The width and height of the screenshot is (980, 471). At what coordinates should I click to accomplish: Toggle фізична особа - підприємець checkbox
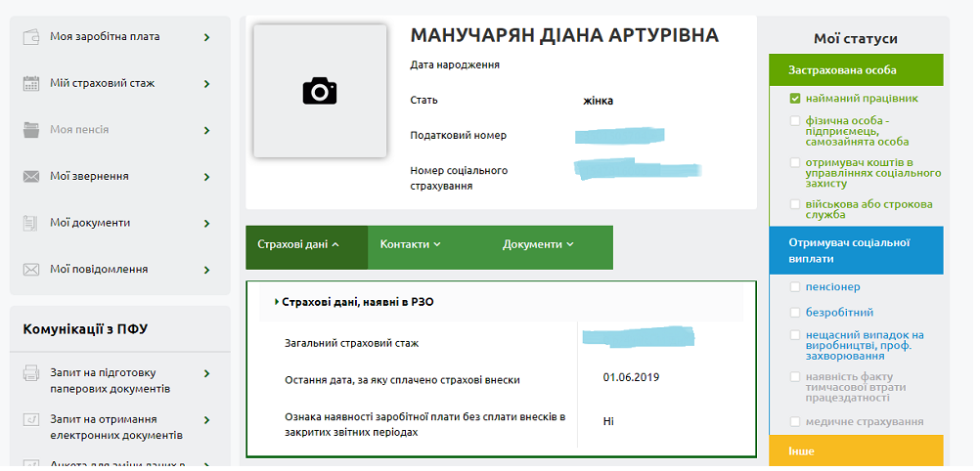(x=795, y=120)
